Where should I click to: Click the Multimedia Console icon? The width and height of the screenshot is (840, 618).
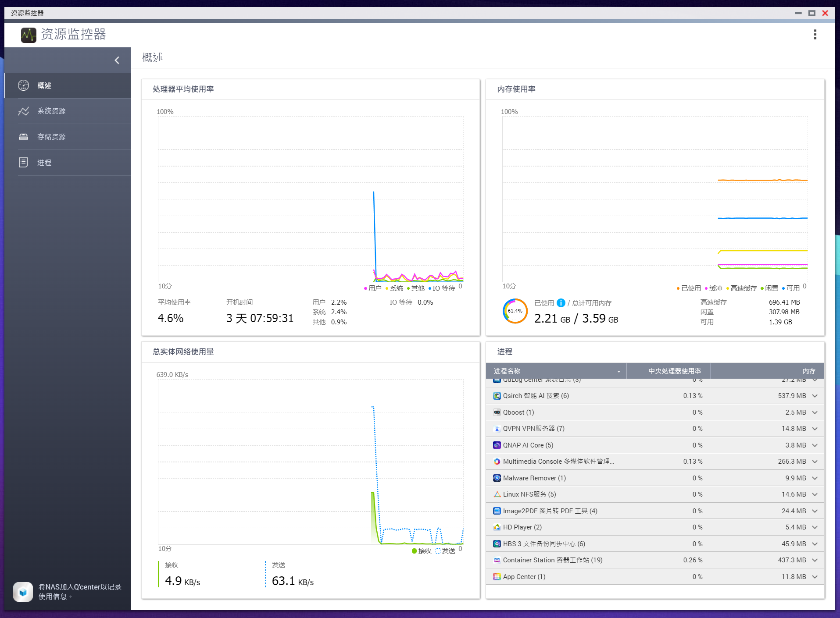(x=497, y=462)
